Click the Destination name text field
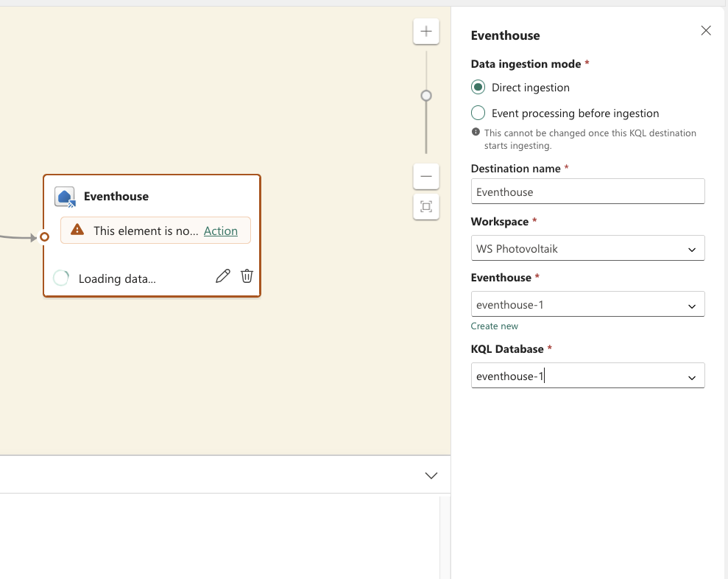Screen dimensions: 728x579 tap(587, 192)
